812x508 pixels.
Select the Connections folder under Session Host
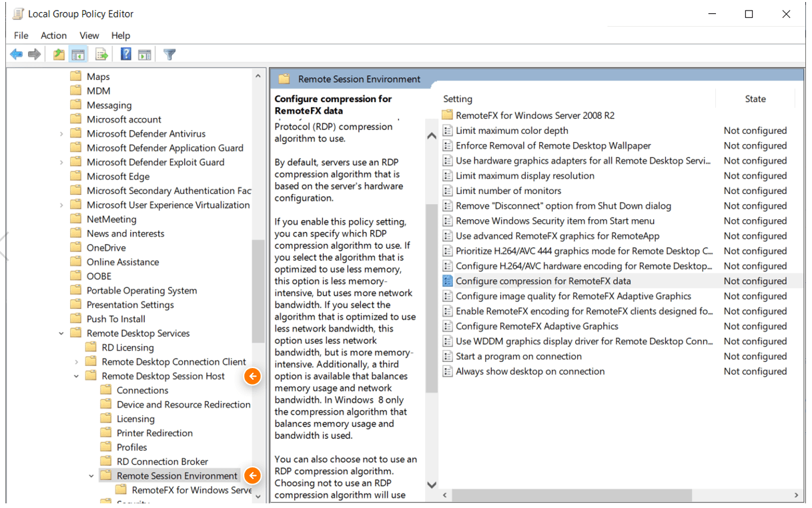pos(142,391)
